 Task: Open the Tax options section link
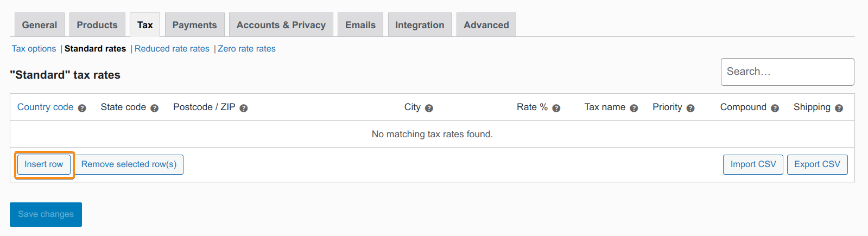[34, 49]
